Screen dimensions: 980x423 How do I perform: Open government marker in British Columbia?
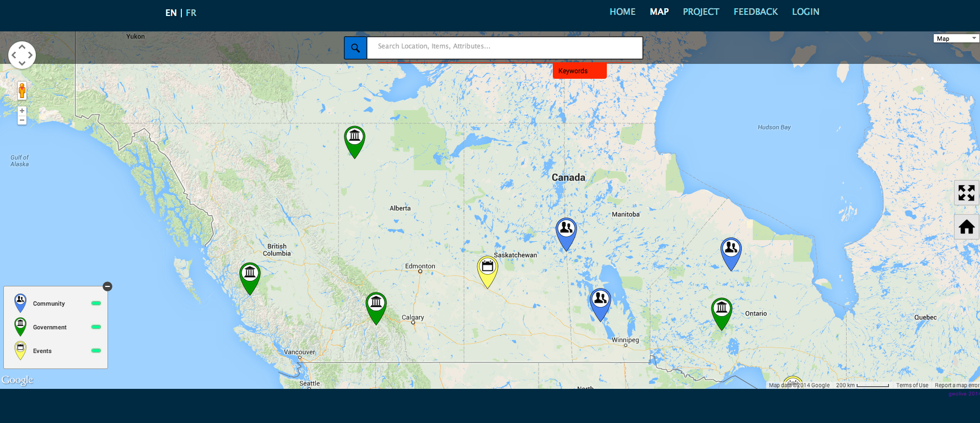coord(250,278)
